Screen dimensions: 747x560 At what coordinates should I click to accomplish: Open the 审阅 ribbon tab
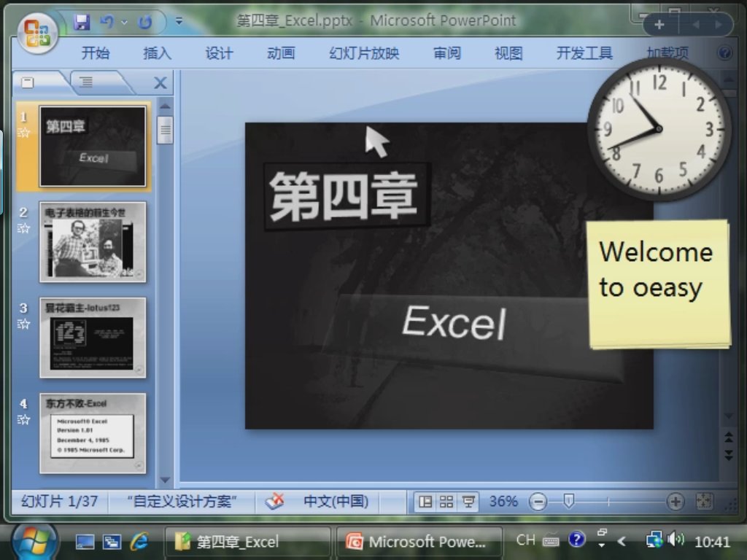click(447, 52)
